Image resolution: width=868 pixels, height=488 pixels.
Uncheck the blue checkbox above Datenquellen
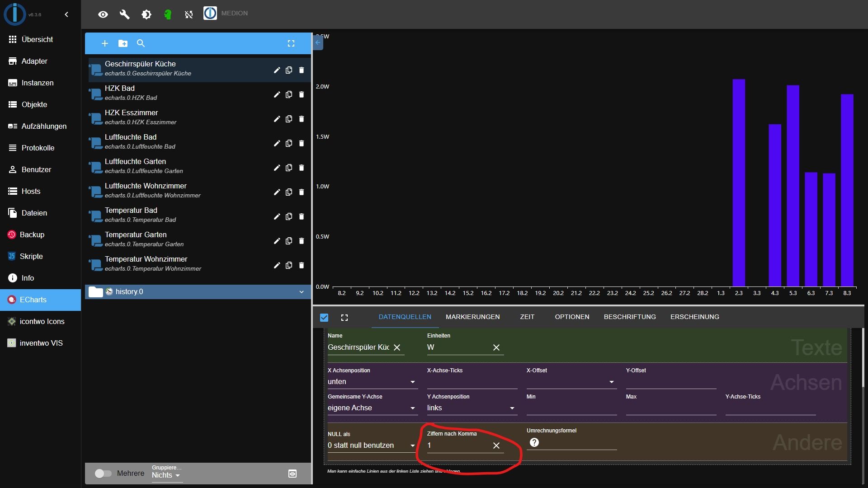point(324,317)
